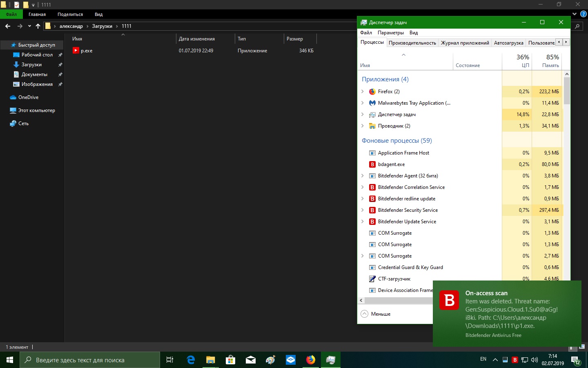Screen dimensions: 588x368
Task: Open Microsoft Edge from the taskbar
Action: 191,360
